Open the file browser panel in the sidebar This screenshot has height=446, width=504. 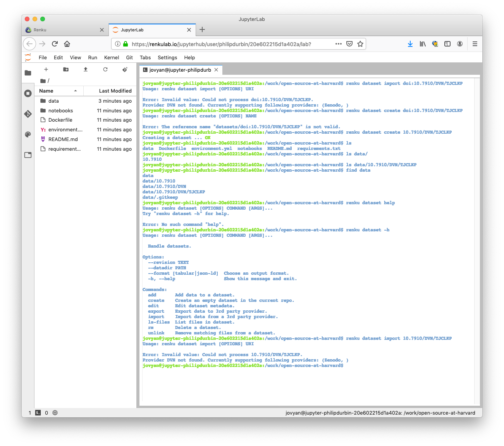pos(28,72)
